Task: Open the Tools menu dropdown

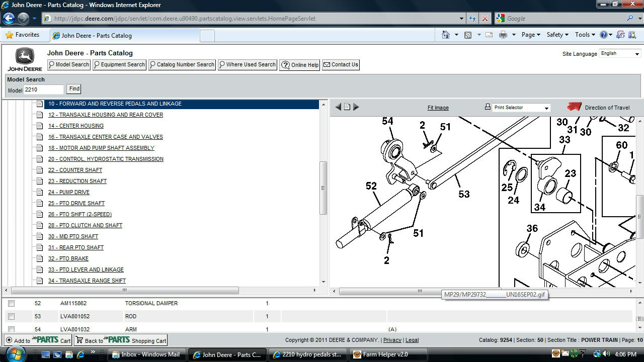Action: tap(585, 35)
